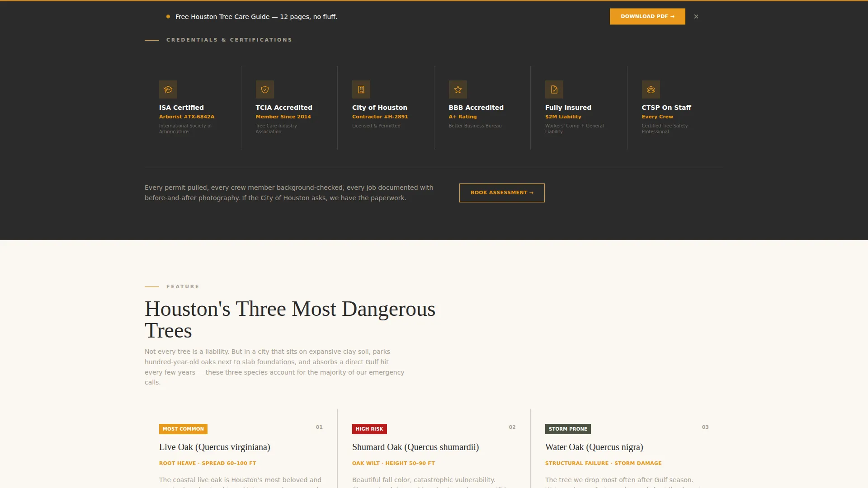Click the Arborist #TX-6842A text
868x488 pixels.
click(x=187, y=117)
